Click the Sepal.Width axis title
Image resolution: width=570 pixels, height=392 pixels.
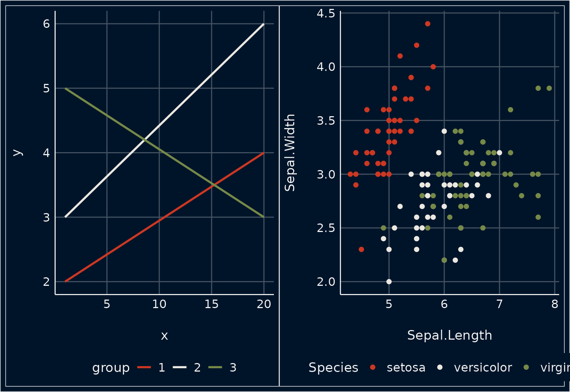[x=290, y=153]
